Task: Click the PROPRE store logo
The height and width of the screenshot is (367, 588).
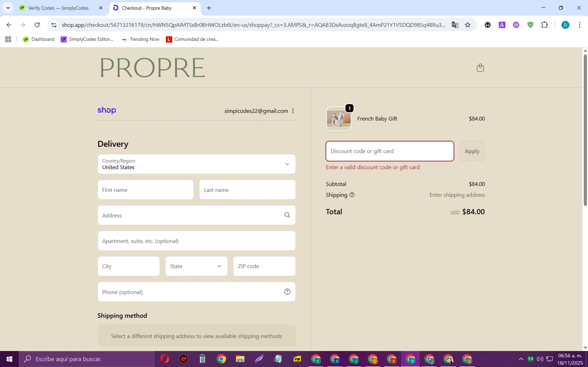Action: coord(152,68)
